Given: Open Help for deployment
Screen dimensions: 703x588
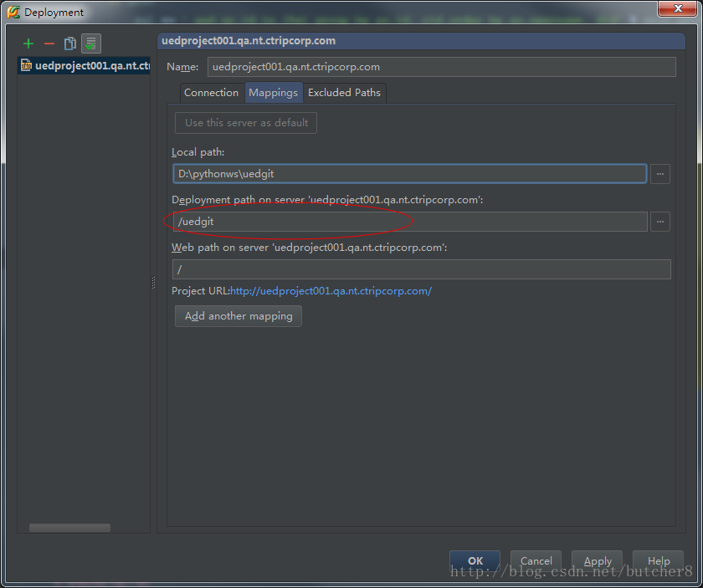Looking at the screenshot, I should point(658,560).
